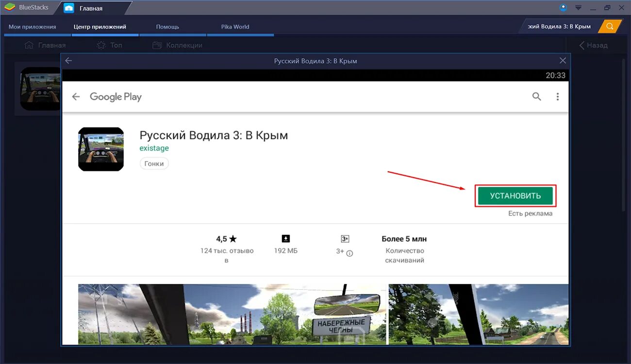Click the УСТАНОВИТЬ install button
This screenshot has width=631, height=364.
[515, 196]
